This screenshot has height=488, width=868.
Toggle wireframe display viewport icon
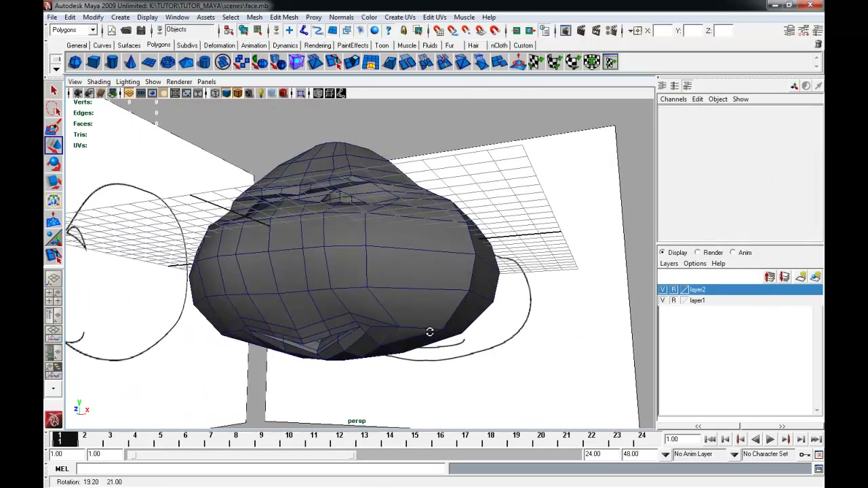click(x=214, y=94)
